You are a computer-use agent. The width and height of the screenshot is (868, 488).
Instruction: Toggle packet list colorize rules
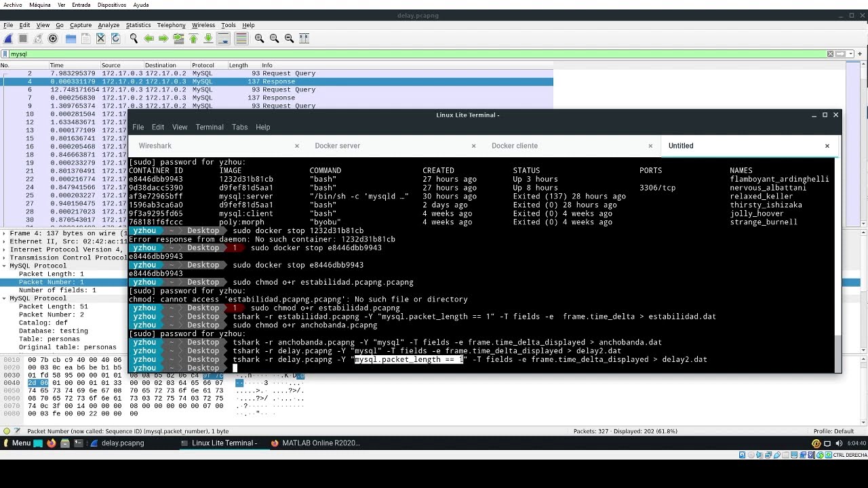(x=241, y=39)
